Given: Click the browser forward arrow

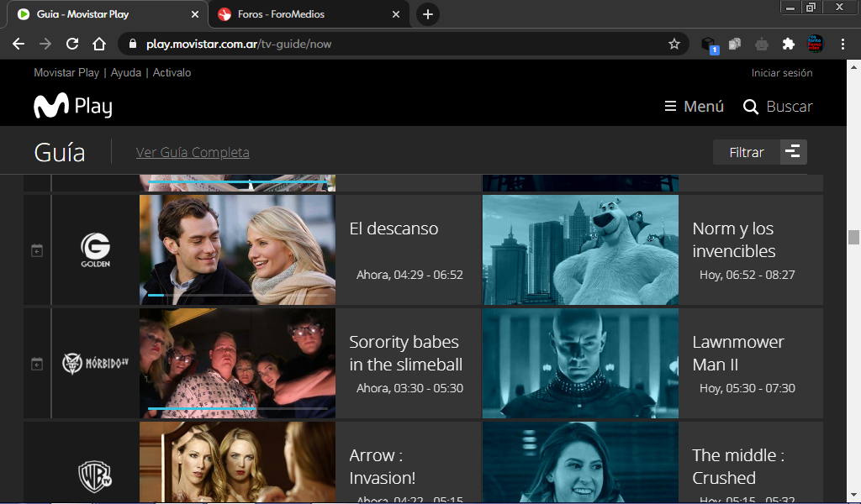Looking at the screenshot, I should pyautogui.click(x=45, y=44).
